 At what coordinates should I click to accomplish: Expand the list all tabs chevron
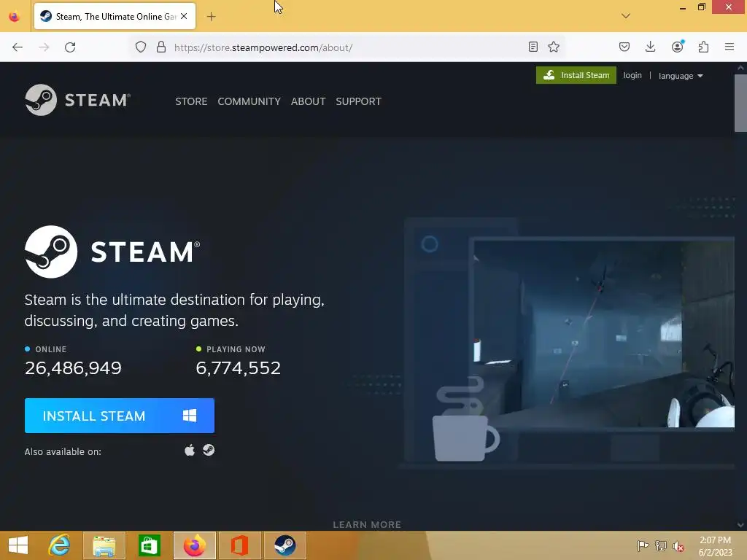(x=626, y=16)
